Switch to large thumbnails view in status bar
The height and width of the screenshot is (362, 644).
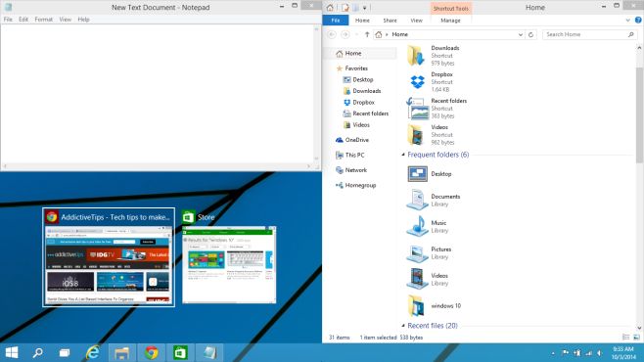[636, 337]
